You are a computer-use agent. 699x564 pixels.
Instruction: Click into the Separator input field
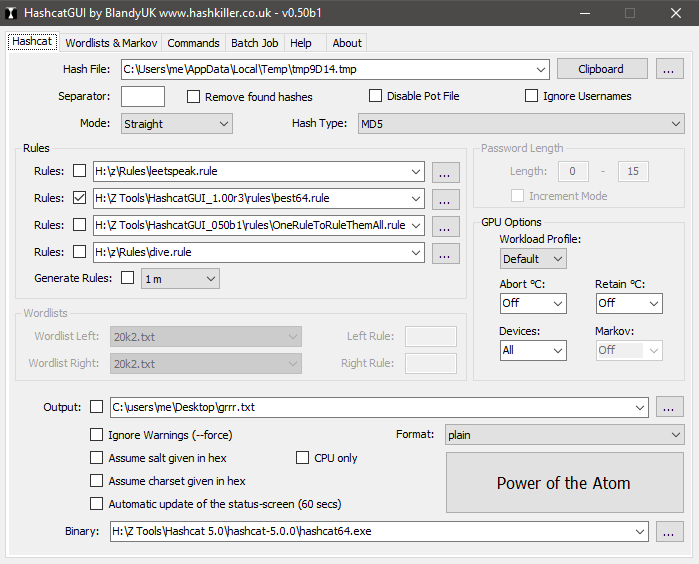click(143, 97)
